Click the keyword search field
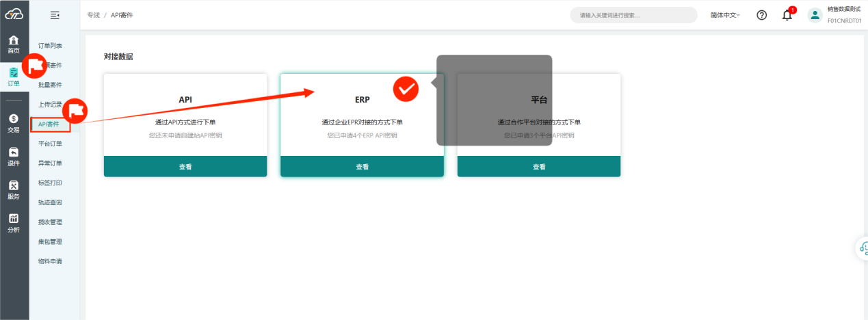 pyautogui.click(x=633, y=15)
